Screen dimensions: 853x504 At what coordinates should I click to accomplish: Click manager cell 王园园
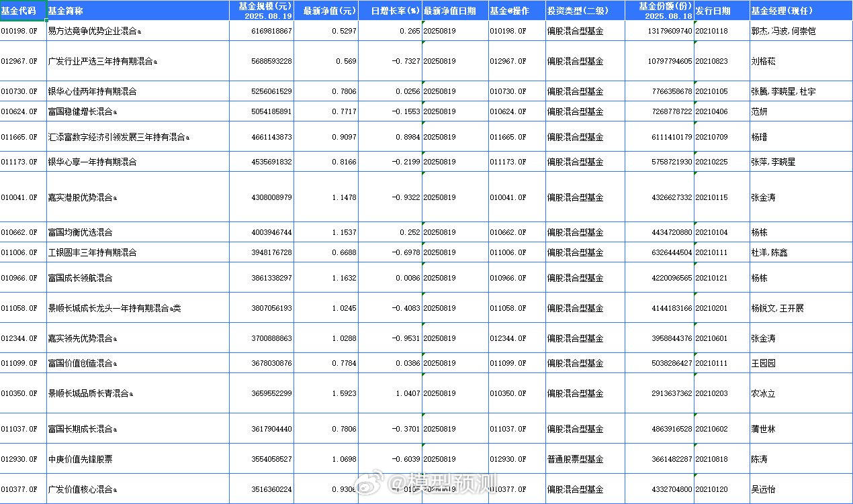click(801, 363)
